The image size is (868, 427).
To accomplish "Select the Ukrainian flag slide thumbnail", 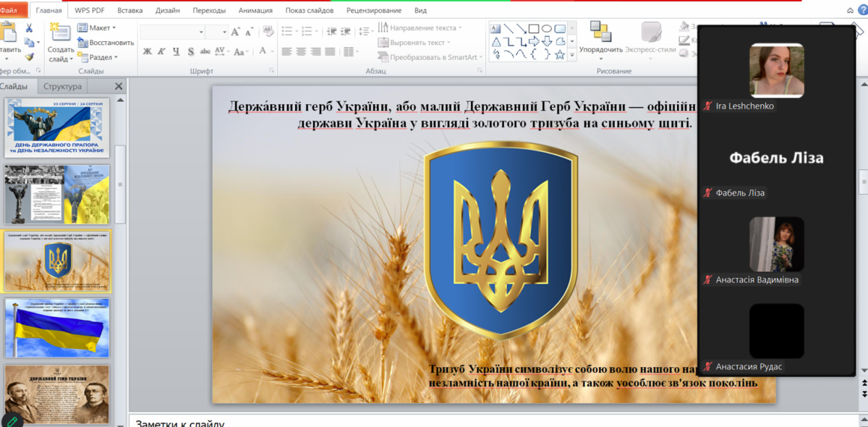I will click(57, 328).
